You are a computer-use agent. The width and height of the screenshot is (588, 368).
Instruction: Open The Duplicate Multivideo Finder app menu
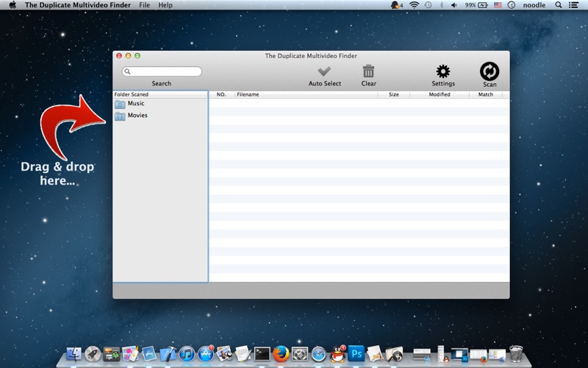pyautogui.click(x=78, y=5)
